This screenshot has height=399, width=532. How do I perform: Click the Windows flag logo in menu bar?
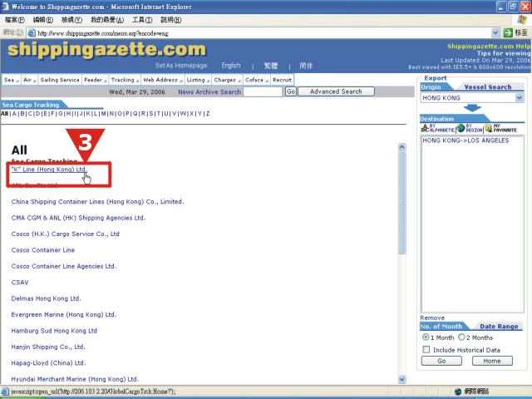522,20
